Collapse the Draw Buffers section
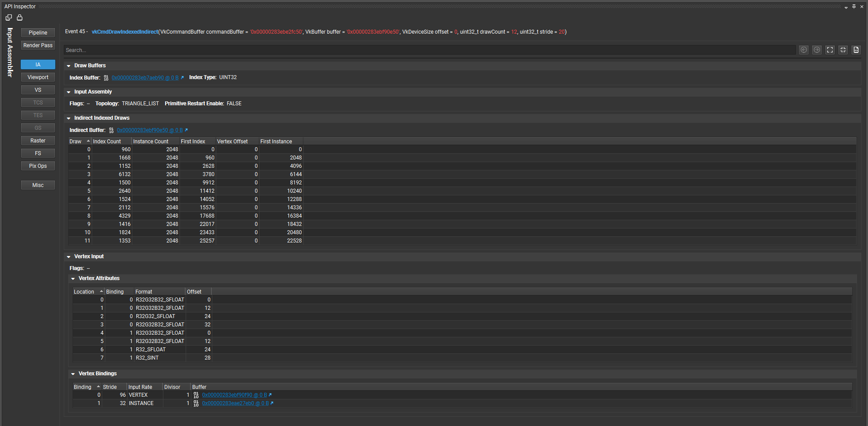The image size is (868, 426). tap(69, 66)
